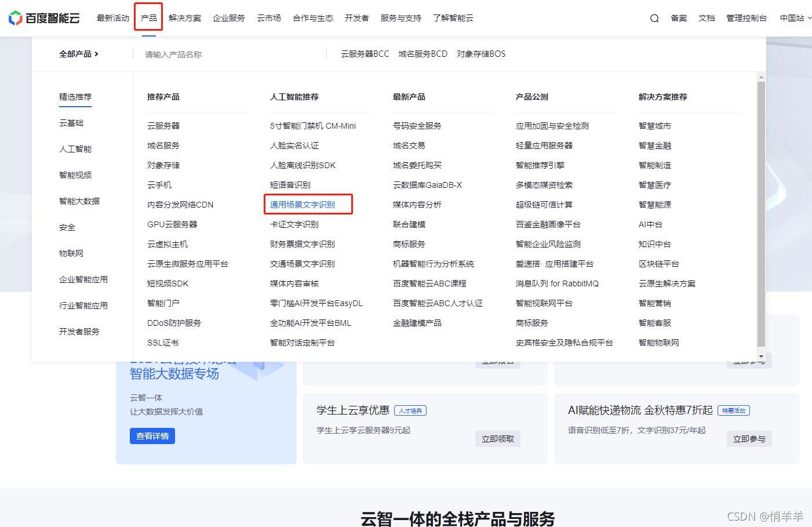The height and width of the screenshot is (527, 812).
Task: Open the 产品 menu
Action: [148, 19]
